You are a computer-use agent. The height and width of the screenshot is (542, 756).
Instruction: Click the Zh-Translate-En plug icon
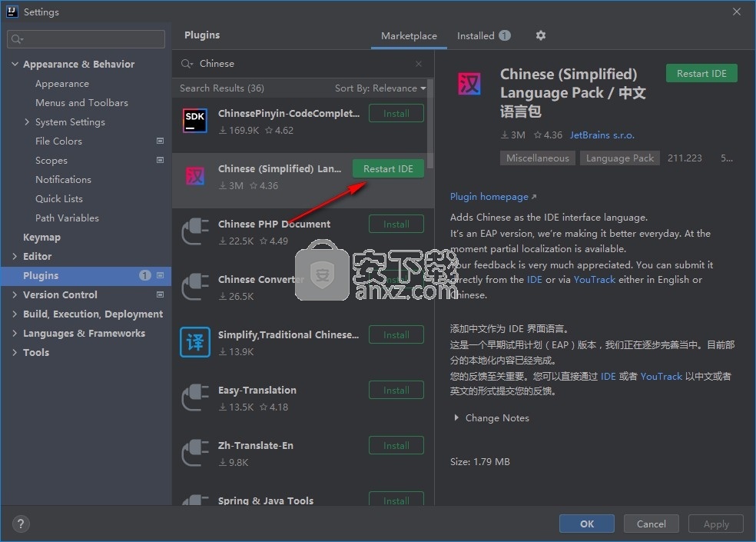coord(195,453)
